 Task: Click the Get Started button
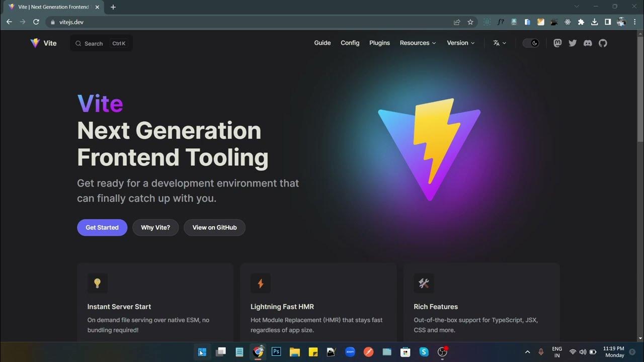[x=102, y=228]
